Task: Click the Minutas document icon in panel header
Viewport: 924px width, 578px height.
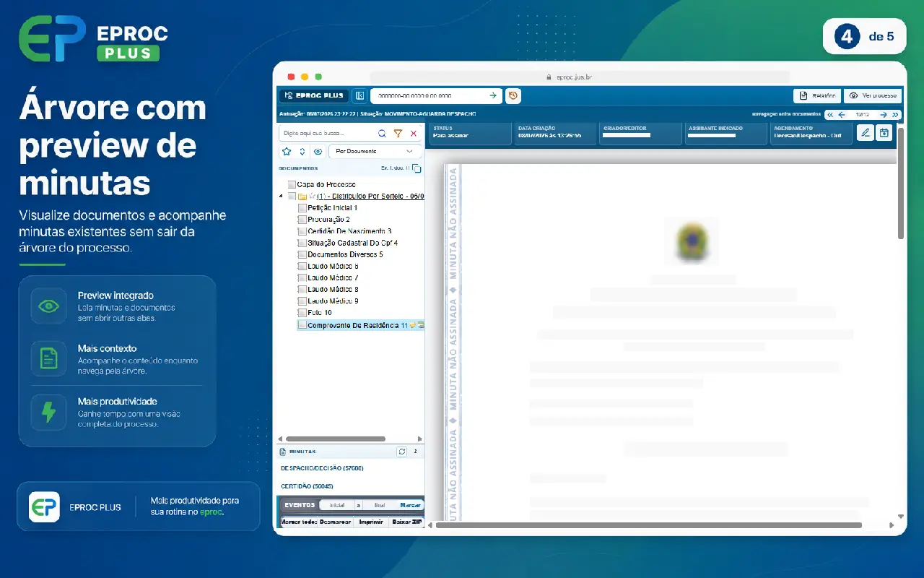Action: pyautogui.click(x=282, y=452)
